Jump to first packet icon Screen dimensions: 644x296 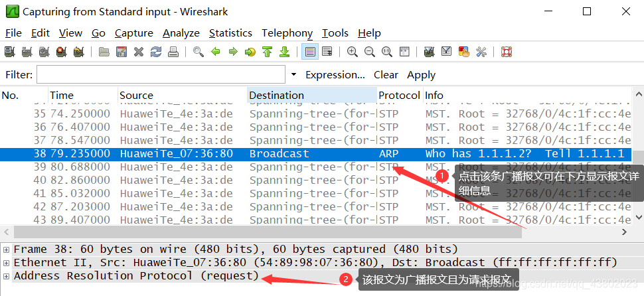click(x=268, y=52)
